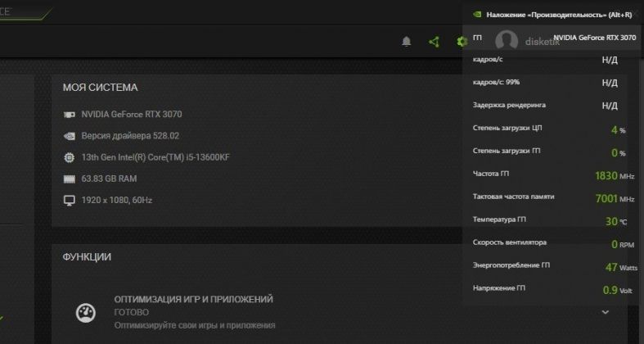Screen dimensions: 644x344
Task: Click the speedometer optimization icon
Action: pos(85,313)
